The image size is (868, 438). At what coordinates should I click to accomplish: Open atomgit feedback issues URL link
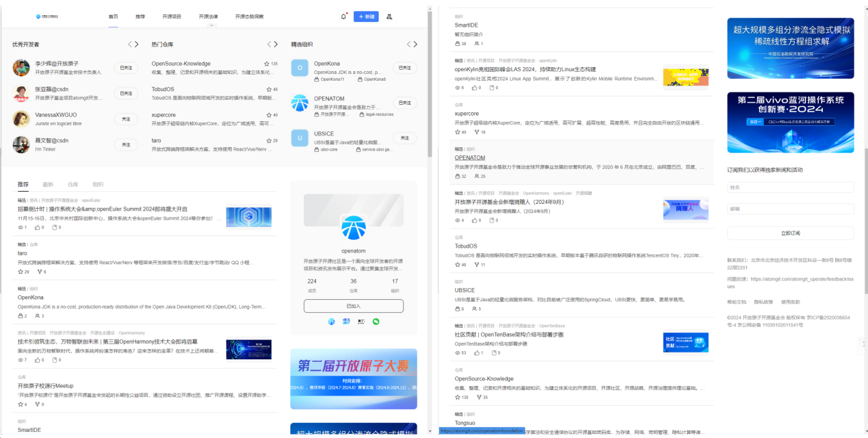pos(790,283)
